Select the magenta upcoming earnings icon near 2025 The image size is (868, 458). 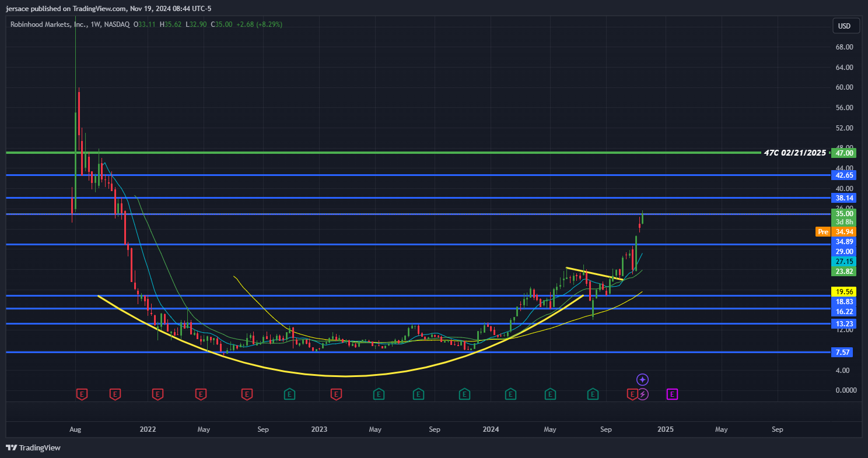click(672, 394)
